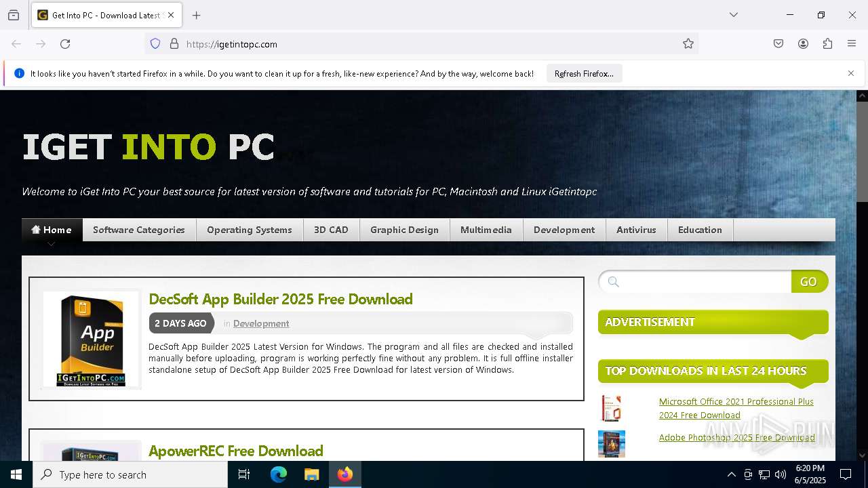This screenshot has height=488, width=868.
Task: Click the Microsoft Office thumbnail image
Action: 611,408
